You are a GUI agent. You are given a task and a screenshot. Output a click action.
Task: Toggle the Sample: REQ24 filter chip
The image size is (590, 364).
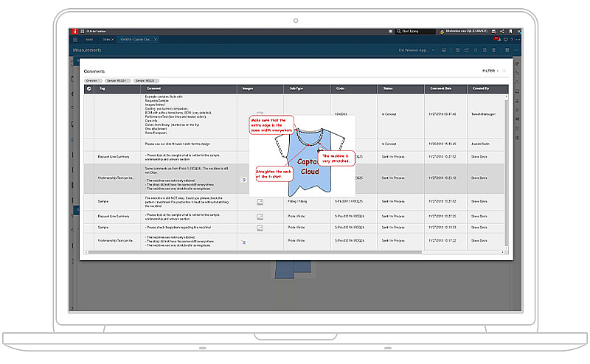[117, 80]
